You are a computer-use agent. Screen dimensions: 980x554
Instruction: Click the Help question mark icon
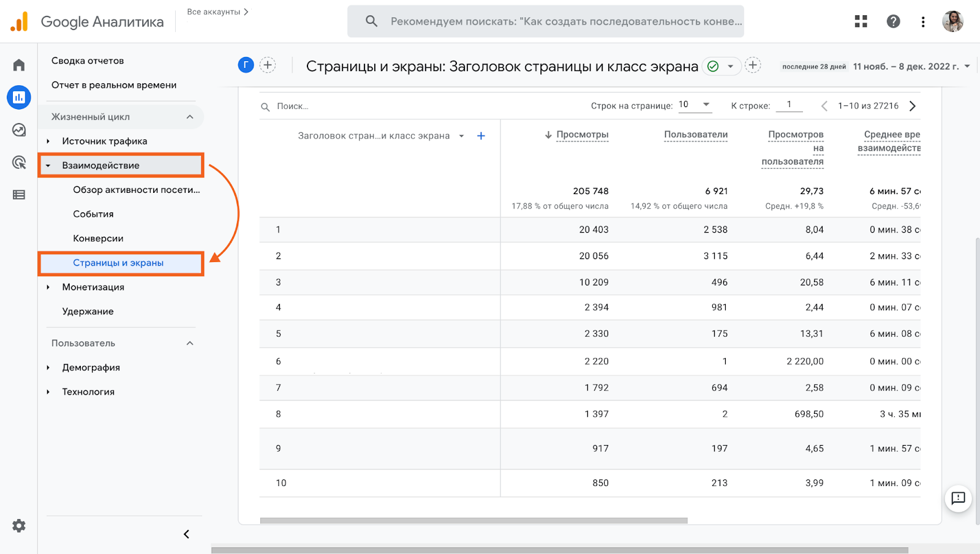click(x=893, y=21)
